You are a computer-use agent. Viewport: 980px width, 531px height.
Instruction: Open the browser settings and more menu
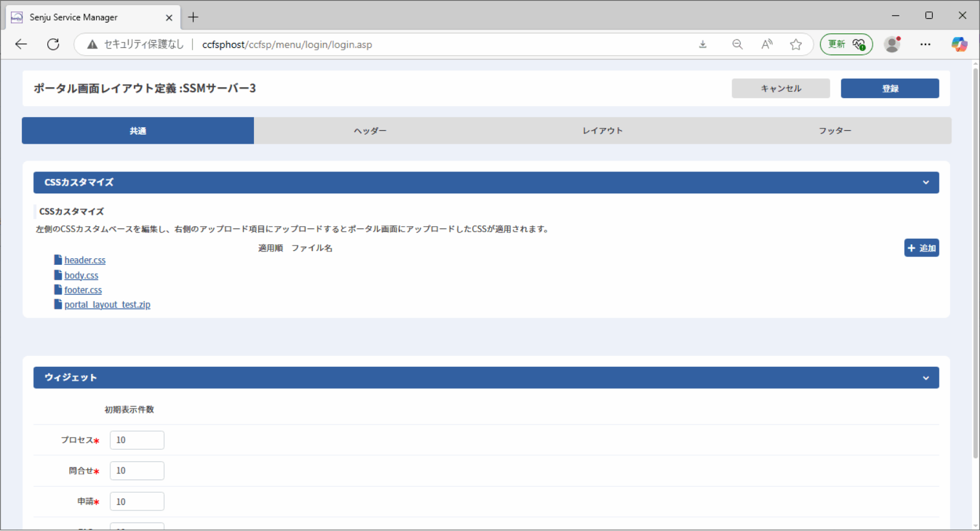pos(925,44)
